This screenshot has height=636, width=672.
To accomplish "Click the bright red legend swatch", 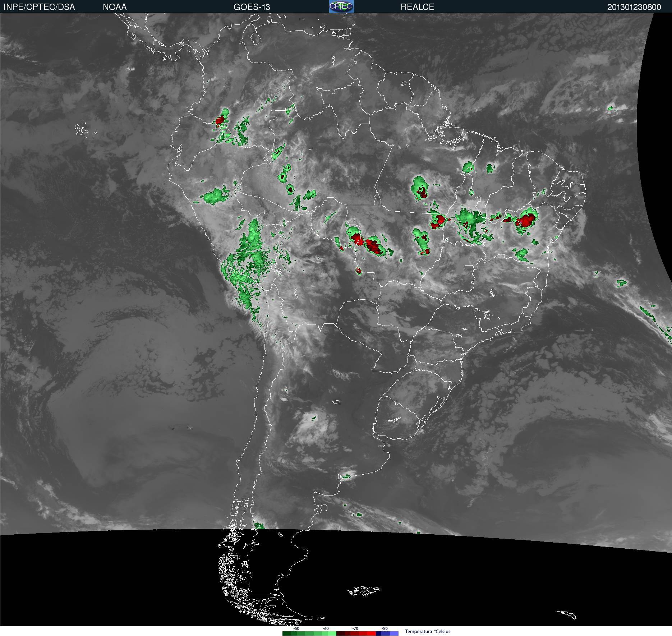I will pyautogui.click(x=372, y=633).
